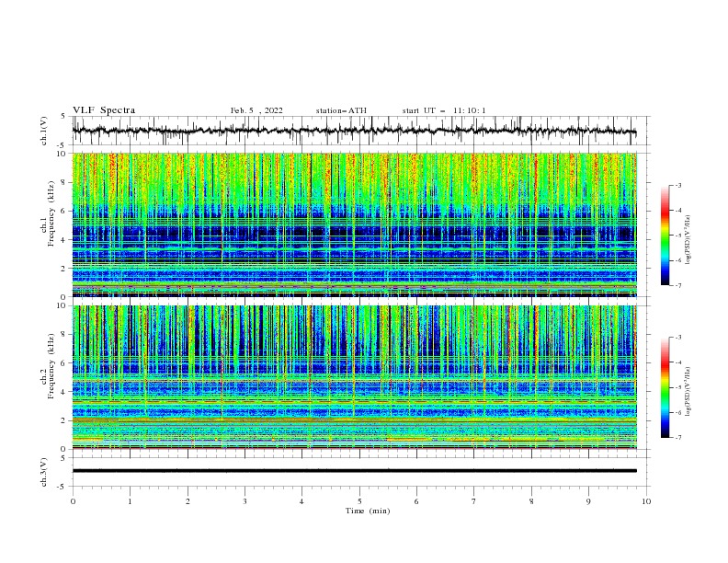Click the "2" tick on the time axis
728x563 pixels.
coord(188,501)
